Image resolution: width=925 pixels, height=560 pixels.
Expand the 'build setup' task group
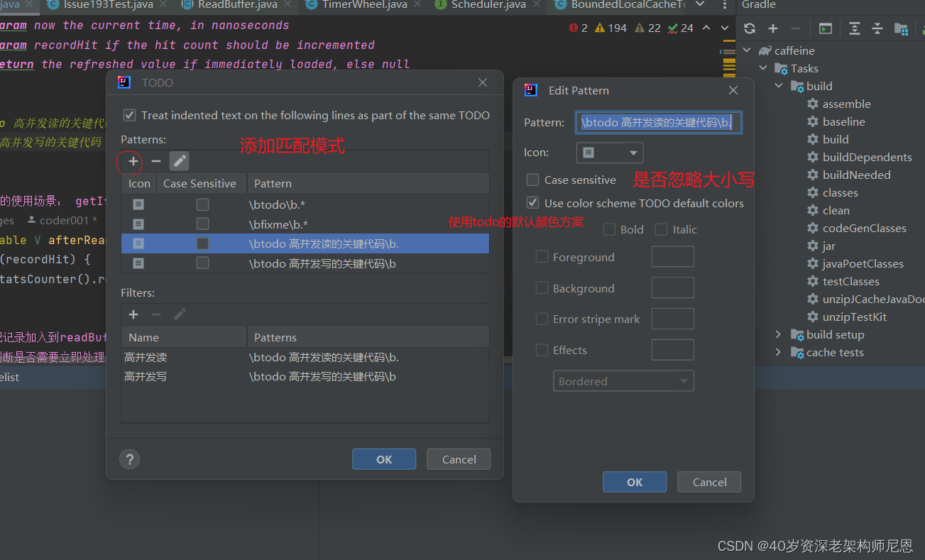779,334
